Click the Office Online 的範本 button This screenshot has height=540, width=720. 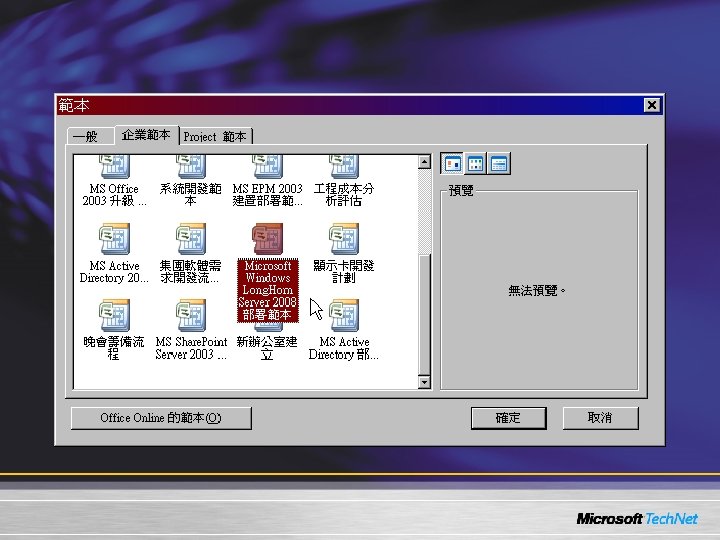(161, 418)
